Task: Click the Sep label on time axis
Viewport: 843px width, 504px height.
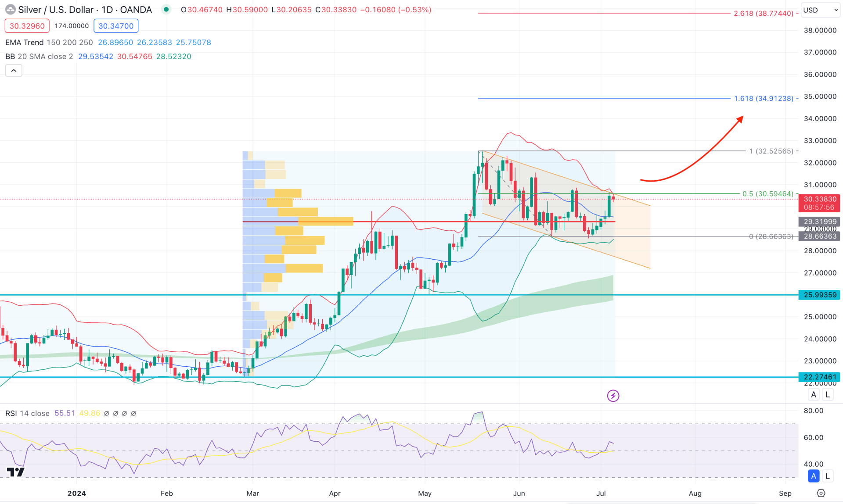Action: click(785, 493)
